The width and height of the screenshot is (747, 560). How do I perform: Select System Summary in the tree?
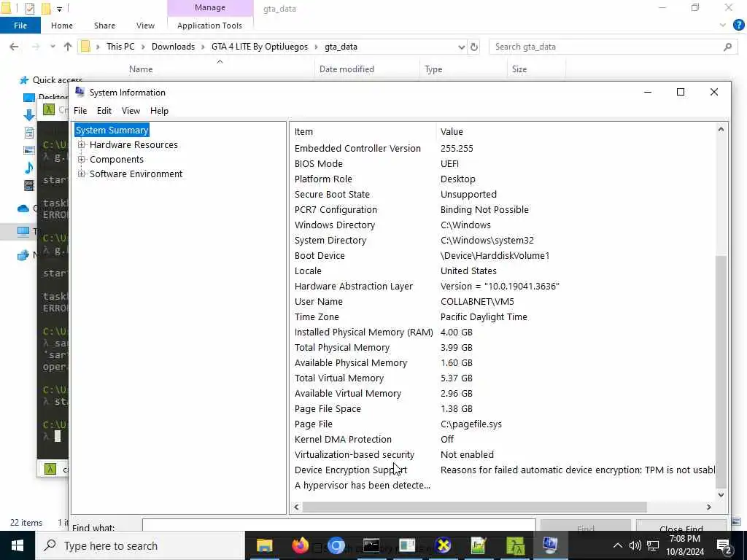[x=112, y=130]
